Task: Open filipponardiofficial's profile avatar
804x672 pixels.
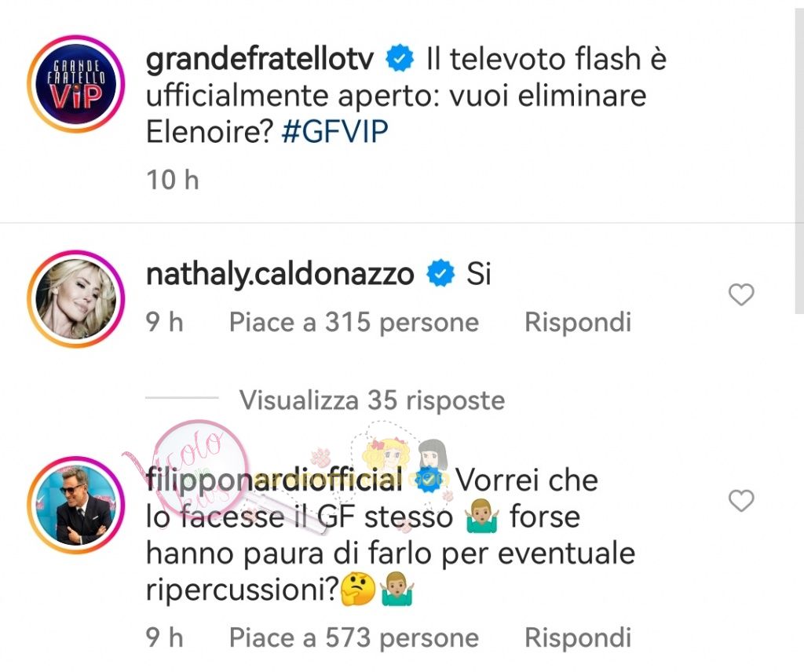Action: click(x=76, y=505)
